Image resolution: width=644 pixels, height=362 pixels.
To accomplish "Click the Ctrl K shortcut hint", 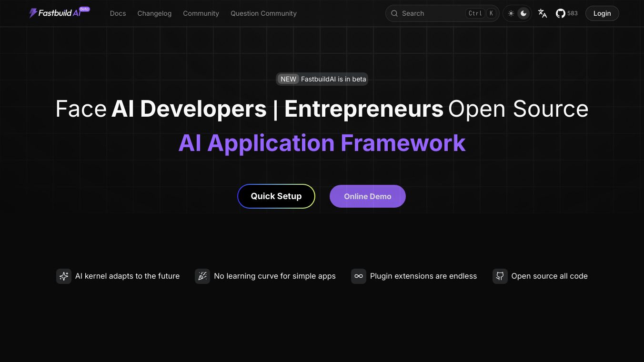I will [x=481, y=13].
